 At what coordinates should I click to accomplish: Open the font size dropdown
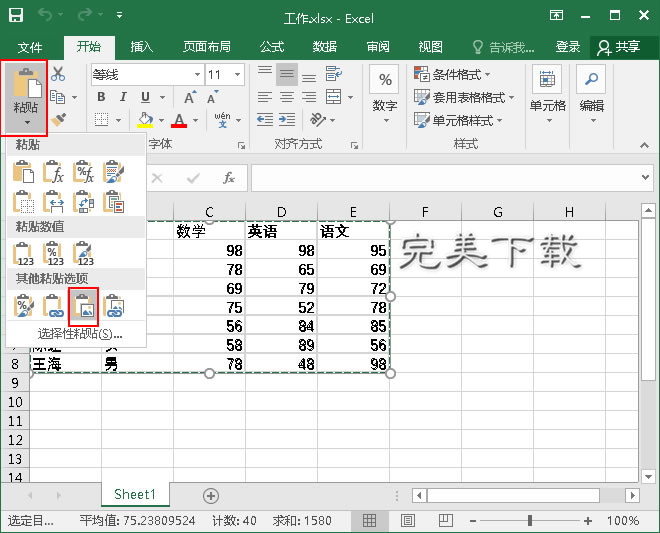point(238,74)
